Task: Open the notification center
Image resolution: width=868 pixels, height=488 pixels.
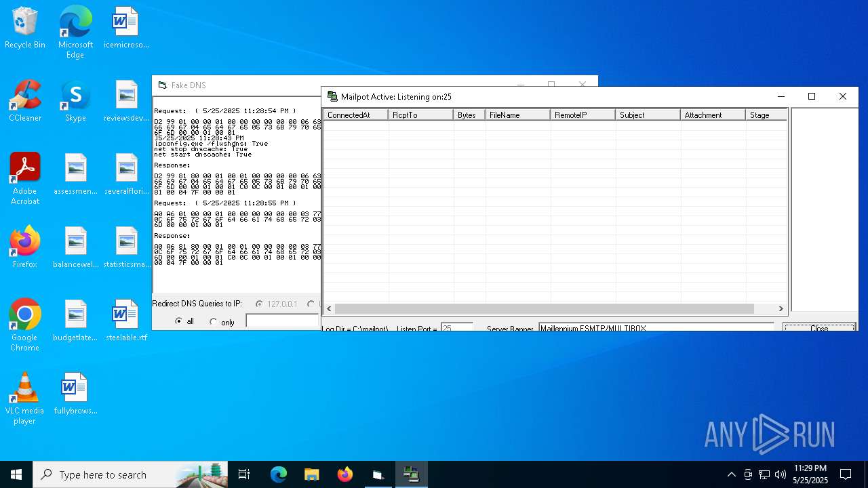Action: point(846,474)
